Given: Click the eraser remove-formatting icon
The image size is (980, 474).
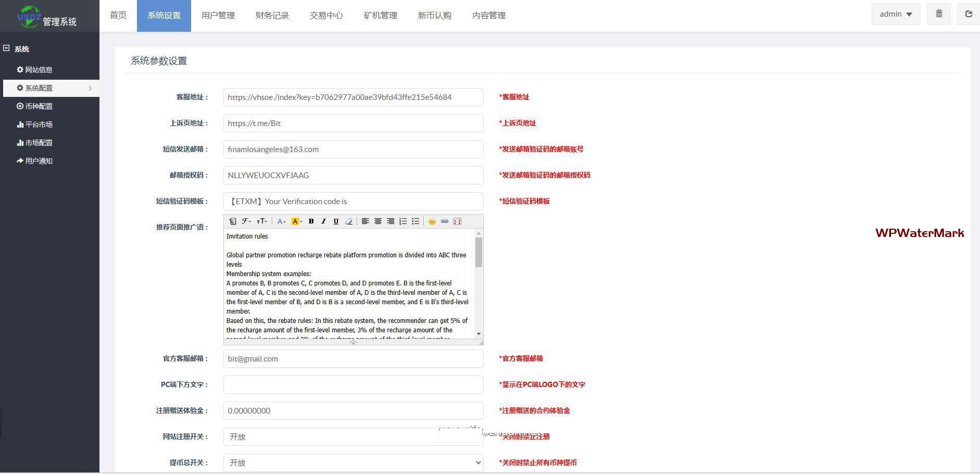Looking at the screenshot, I should tap(349, 221).
